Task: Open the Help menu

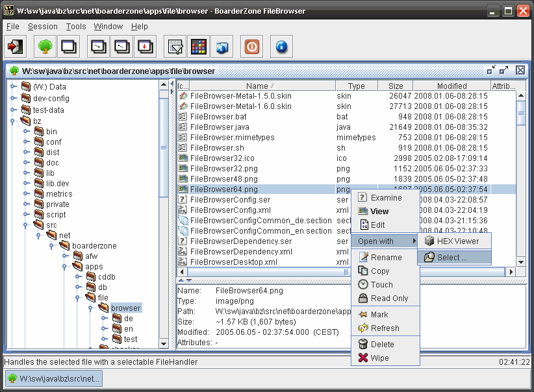Action: pyautogui.click(x=139, y=27)
